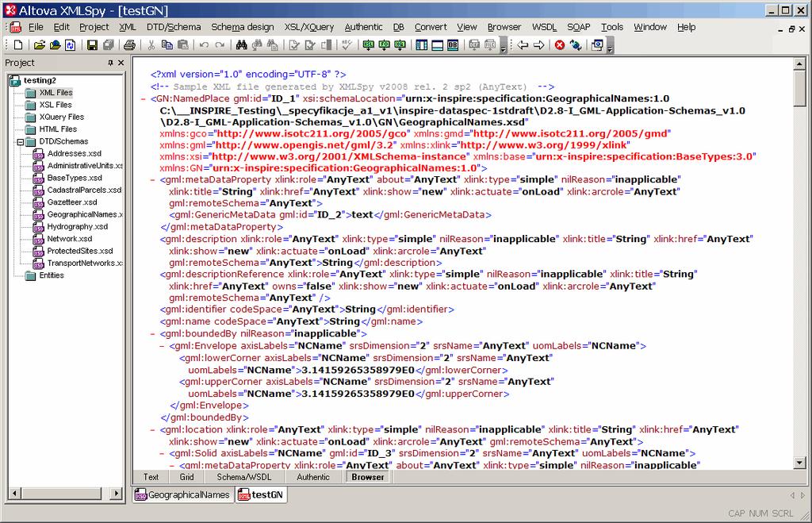The image size is (812, 523).
Task: Open the WSDL menu
Action: click(x=544, y=27)
